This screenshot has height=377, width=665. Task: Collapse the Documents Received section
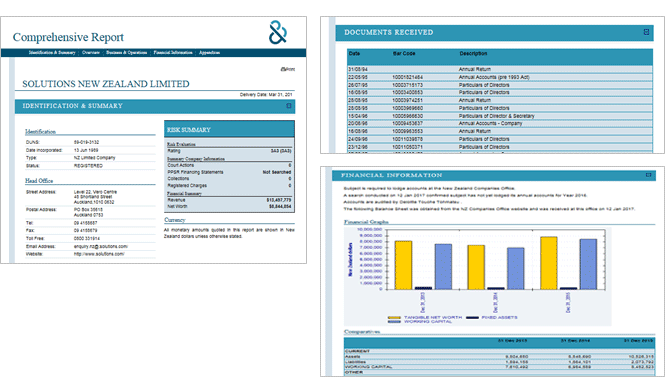646,32
